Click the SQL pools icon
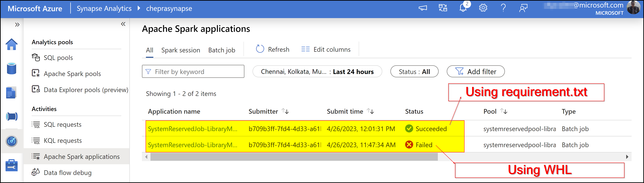The width and height of the screenshot is (644, 183). (x=36, y=57)
